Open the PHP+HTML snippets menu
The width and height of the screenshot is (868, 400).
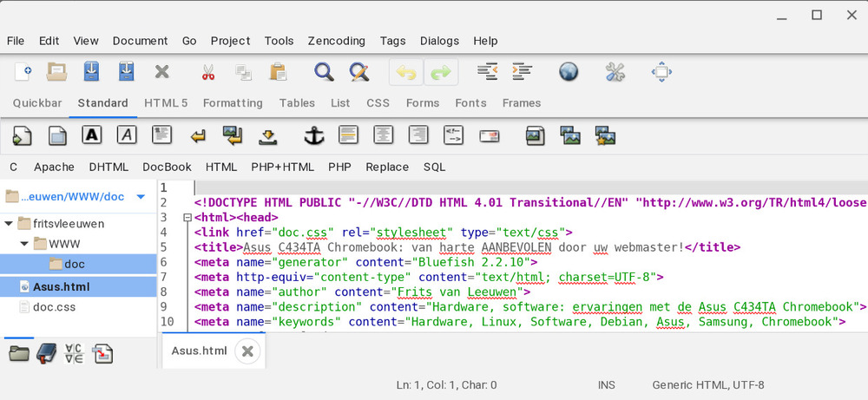click(x=282, y=167)
